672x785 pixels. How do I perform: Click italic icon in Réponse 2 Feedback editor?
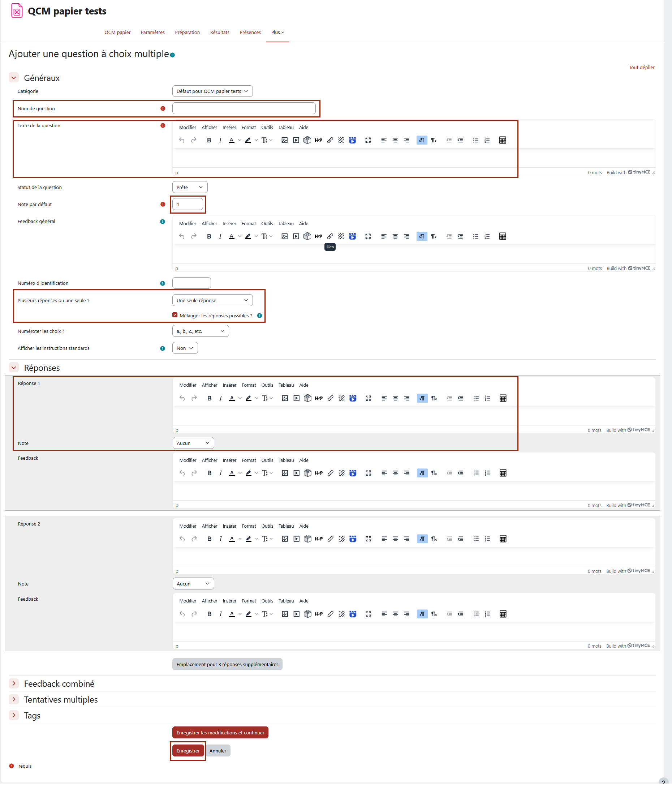click(220, 614)
